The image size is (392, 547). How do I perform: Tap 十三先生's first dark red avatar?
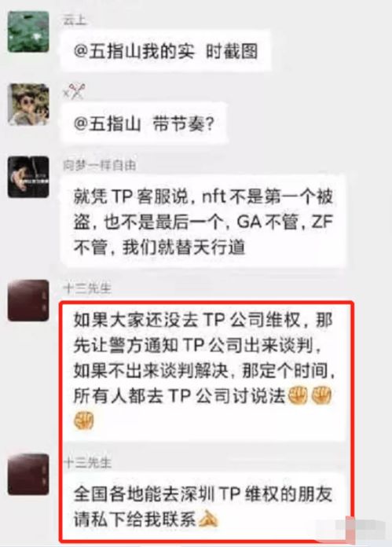[x=28, y=300]
